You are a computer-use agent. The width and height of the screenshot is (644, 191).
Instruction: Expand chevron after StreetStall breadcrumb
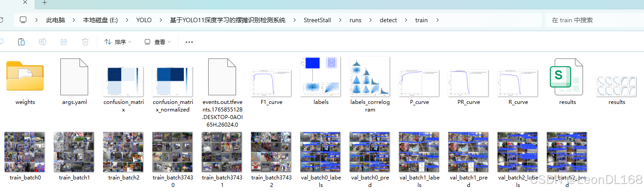point(341,20)
